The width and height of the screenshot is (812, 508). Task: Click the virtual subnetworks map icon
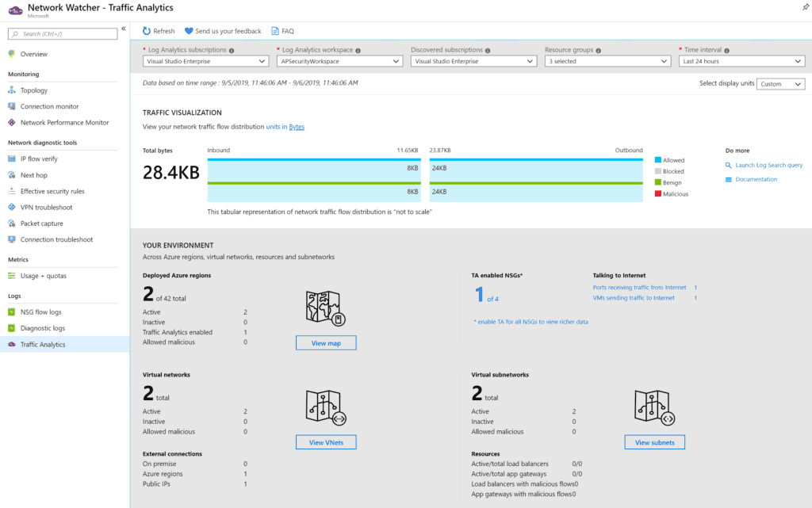pos(654,407)
